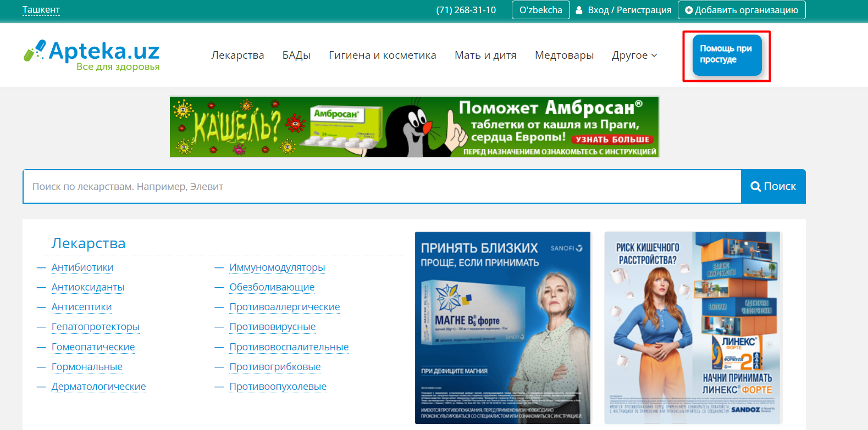The width and height of the screenshot is (868, 430).
Task: Call the phone number (71) 268-31-10
Action: point(466,10)
